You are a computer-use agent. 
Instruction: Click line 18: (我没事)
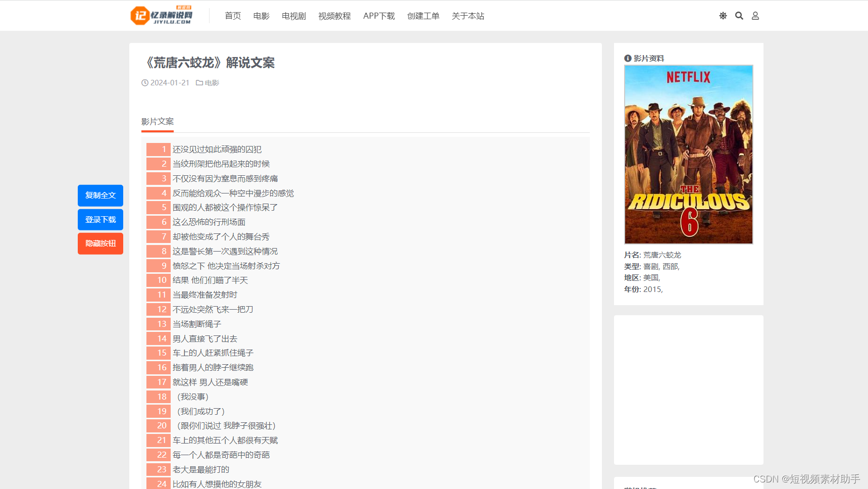pyautogui.click(x=192, y=397)
